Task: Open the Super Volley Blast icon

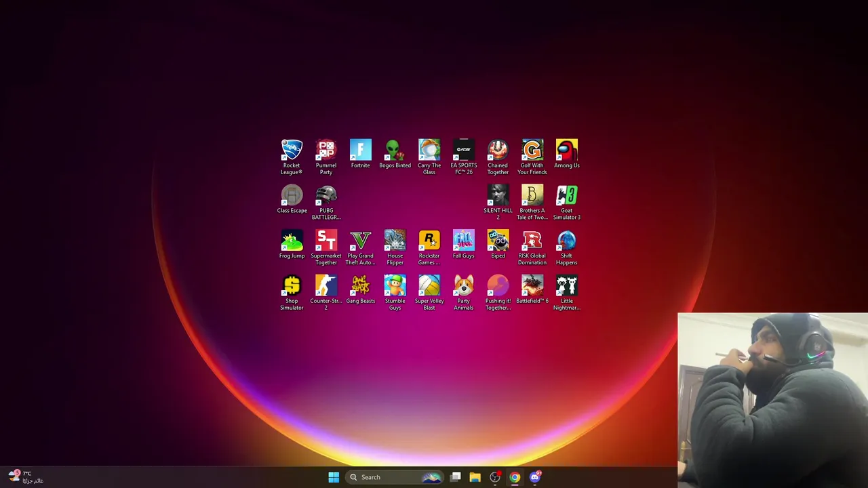Action: pos(429,286)
